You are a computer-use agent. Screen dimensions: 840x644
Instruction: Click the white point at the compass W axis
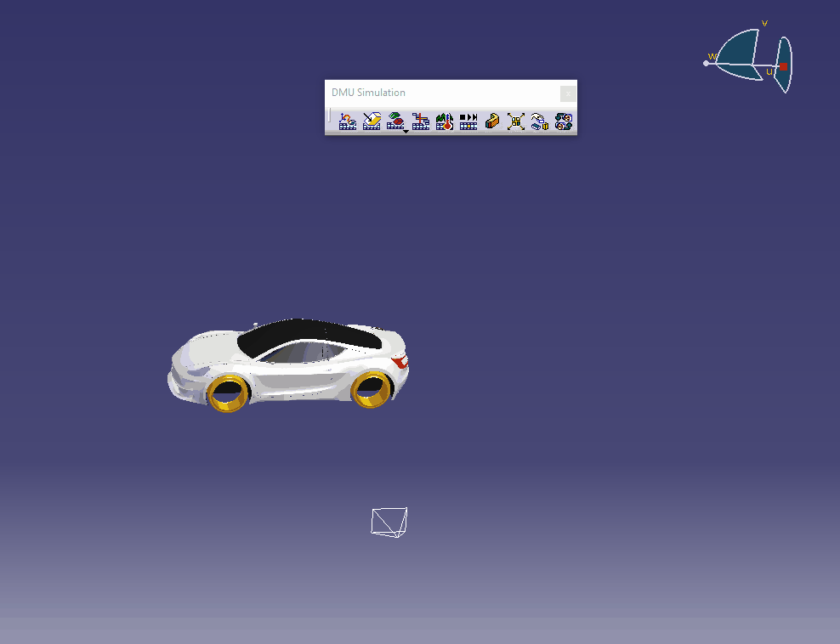click(x=706, y=63)
